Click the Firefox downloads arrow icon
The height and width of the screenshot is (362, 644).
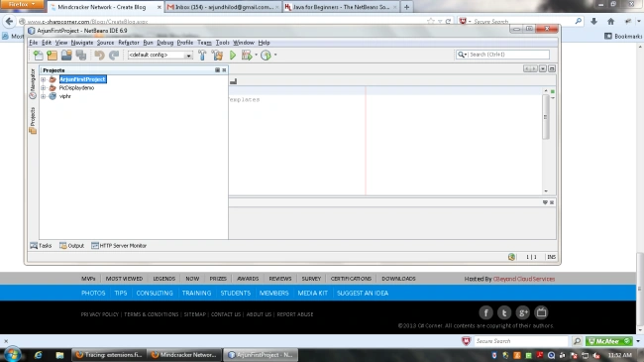click(593, 22)
